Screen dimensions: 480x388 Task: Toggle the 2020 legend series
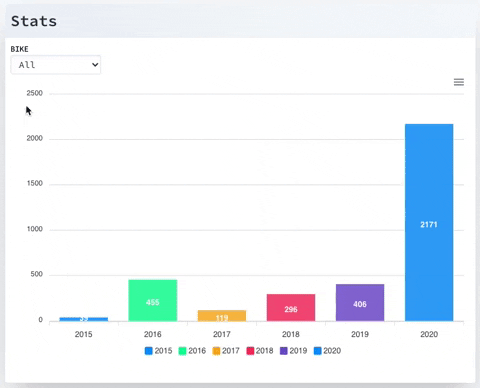(x=327, y=351)
